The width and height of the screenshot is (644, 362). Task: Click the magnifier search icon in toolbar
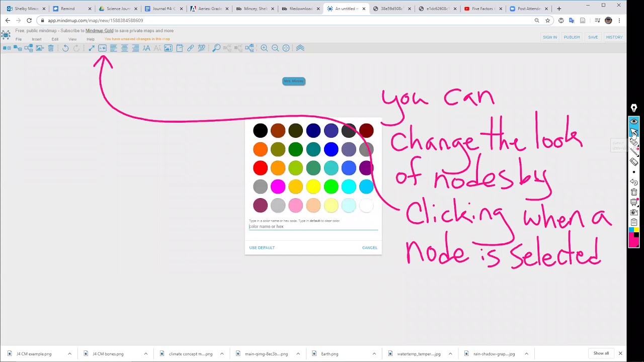216,48
